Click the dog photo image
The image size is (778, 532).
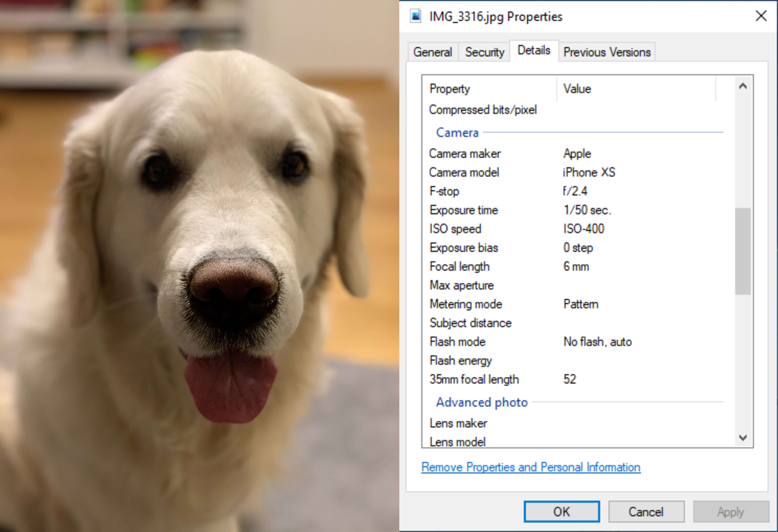(200, 266)
